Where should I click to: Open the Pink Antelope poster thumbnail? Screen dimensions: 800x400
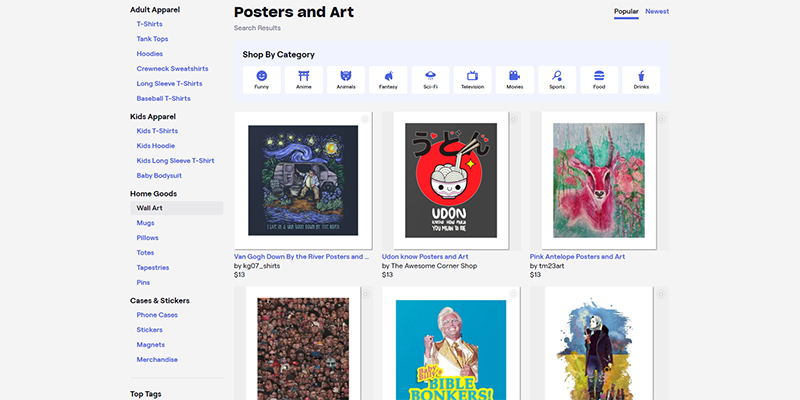[x=598, y=180]
